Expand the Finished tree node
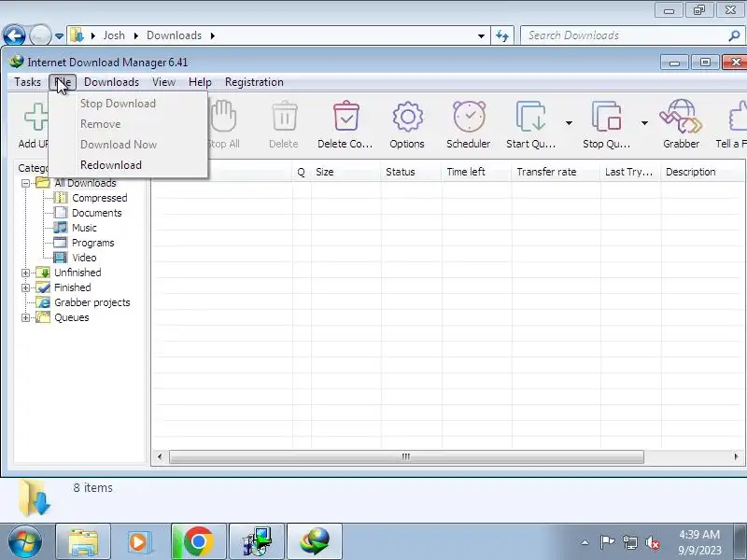This screenshot has height=560, width=747. 26,287
